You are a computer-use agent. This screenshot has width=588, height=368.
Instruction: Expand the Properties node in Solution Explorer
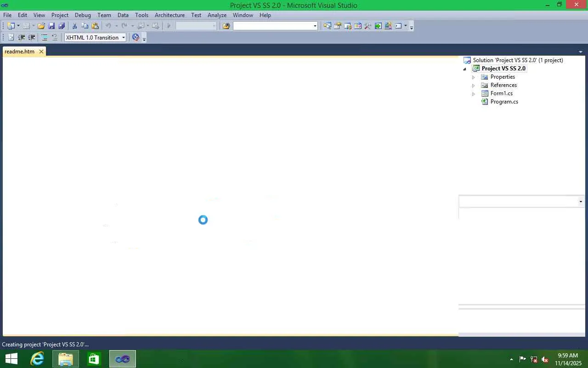[474, 77]
